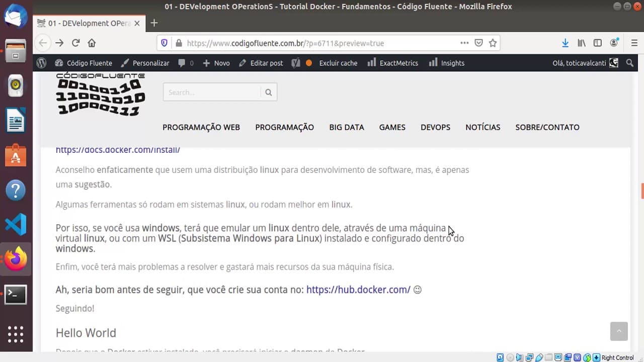Open WordPress logo menu in admin bar

[x=42, y=63]
